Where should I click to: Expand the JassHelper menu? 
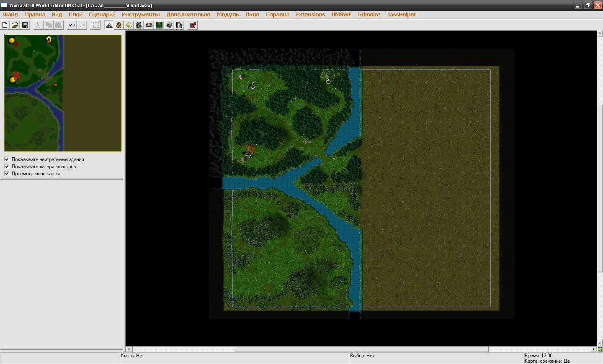(402, 14)
